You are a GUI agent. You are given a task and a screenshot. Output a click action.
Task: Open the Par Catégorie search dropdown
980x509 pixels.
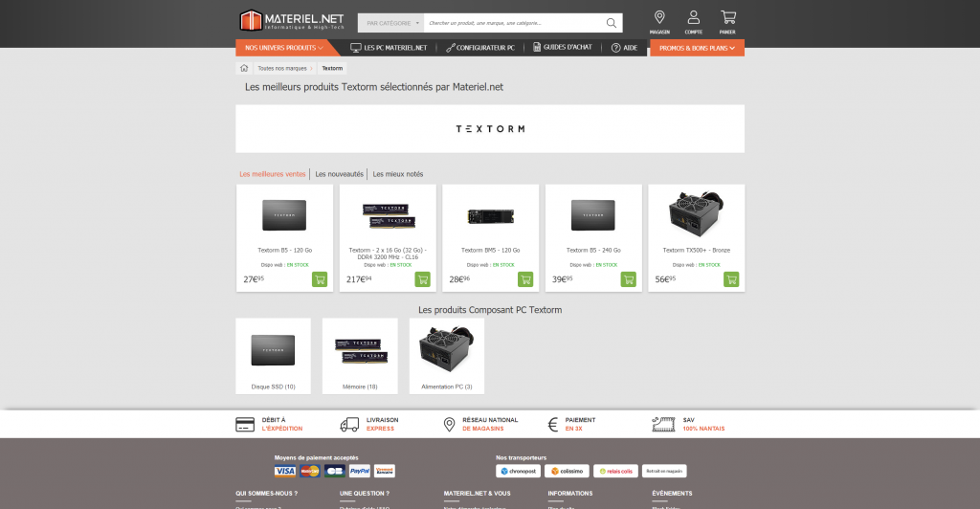[390, 23]
